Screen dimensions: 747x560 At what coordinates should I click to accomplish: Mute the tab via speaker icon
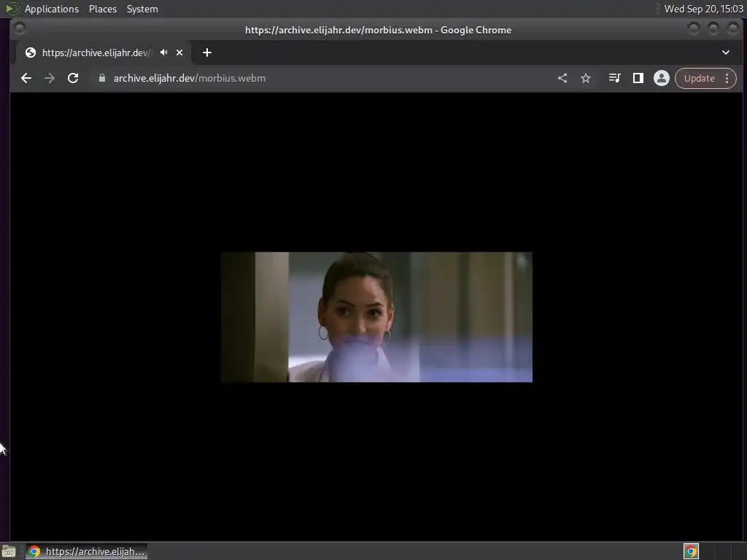(x=164, y=52)
